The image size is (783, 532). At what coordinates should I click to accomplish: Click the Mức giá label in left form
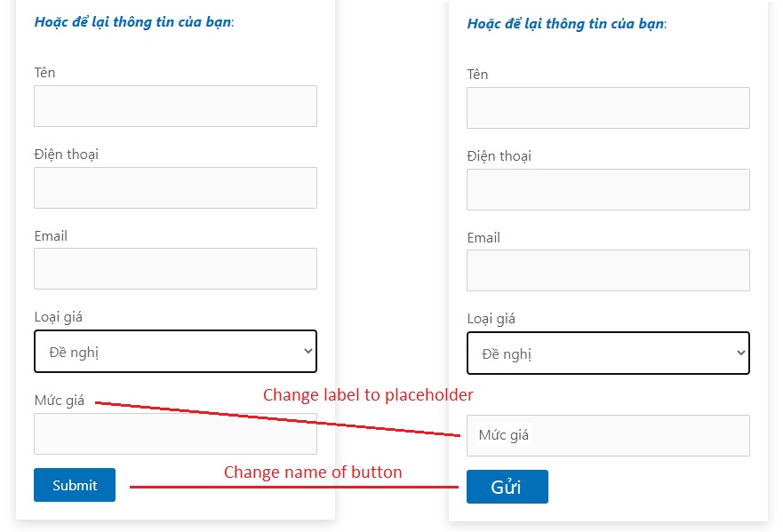pos(60,401)
